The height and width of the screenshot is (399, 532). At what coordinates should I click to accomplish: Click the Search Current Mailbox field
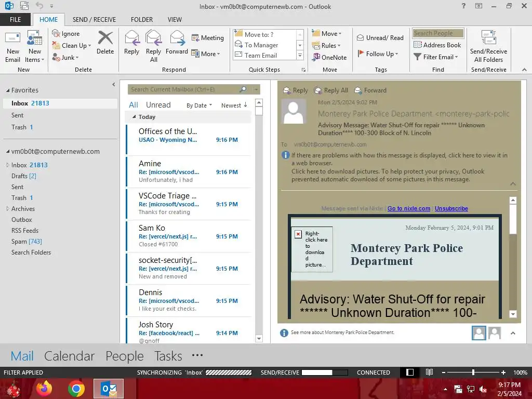pyautogui.click(x=184, y=89)
